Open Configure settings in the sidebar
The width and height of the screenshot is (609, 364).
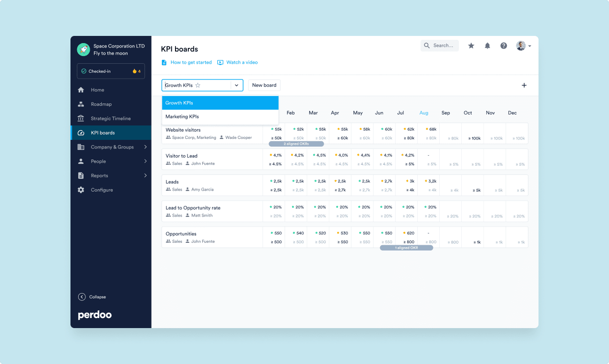[82, 190]
